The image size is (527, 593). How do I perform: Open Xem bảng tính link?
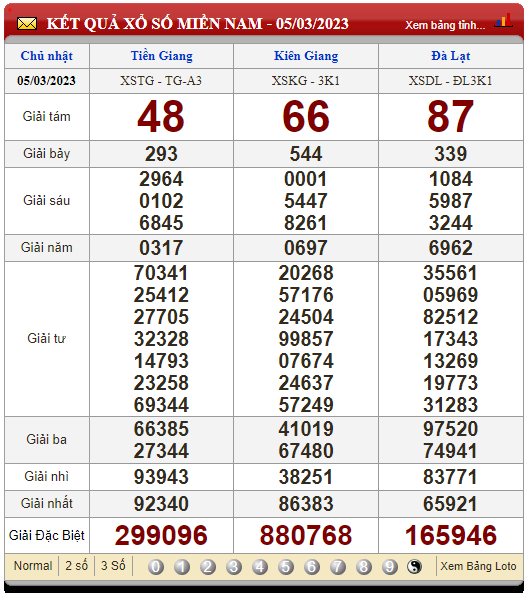point(445,25)
